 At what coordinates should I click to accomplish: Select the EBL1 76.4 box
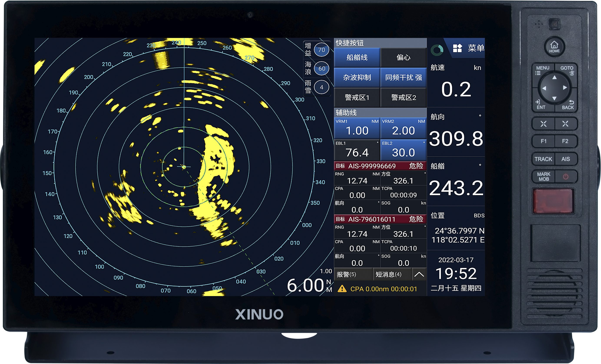[x=357, y=150]
